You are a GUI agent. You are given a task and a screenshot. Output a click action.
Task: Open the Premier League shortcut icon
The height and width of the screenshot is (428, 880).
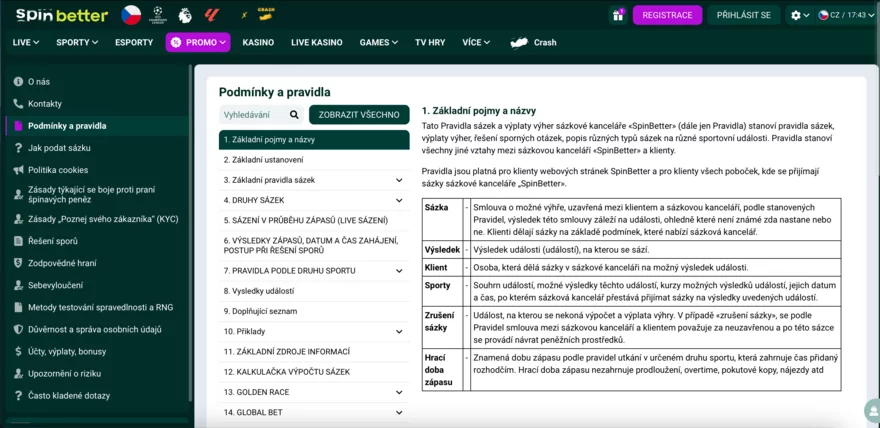tap(184, 15)
